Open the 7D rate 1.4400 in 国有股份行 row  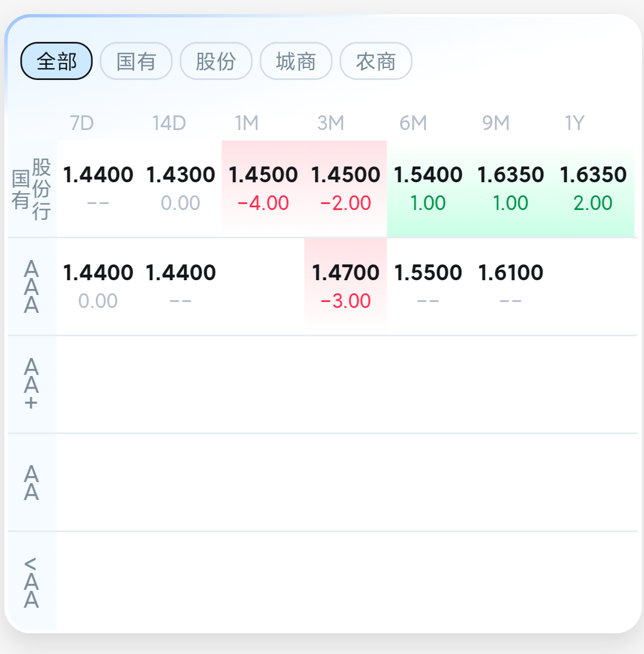(98, 188)
